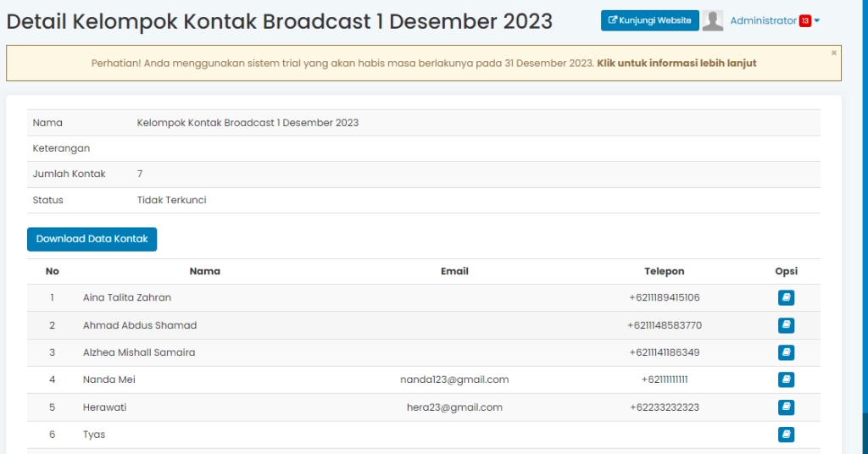This screenshot has width=868, height=454.
Task: Click phone number +62111111111
Action: (665, 379)
